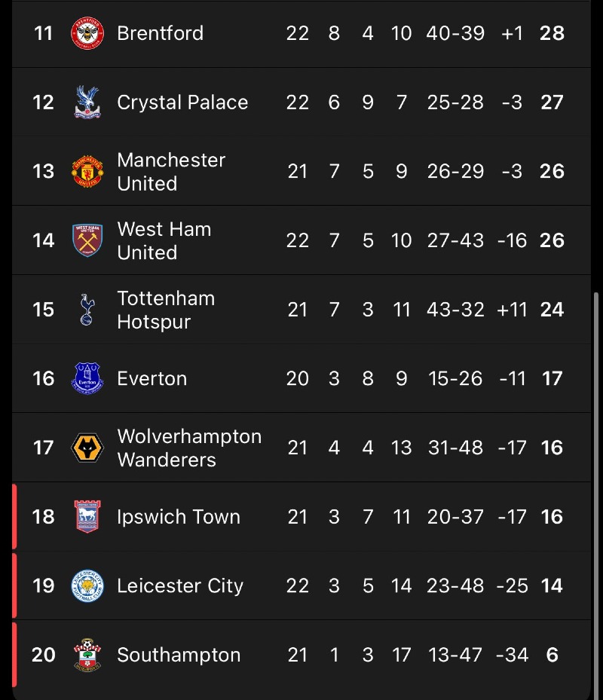This screenshot has height=700, width=603.
Task: Select the Tottenham Hotspur team name
Action: click(x=166, y=310)
